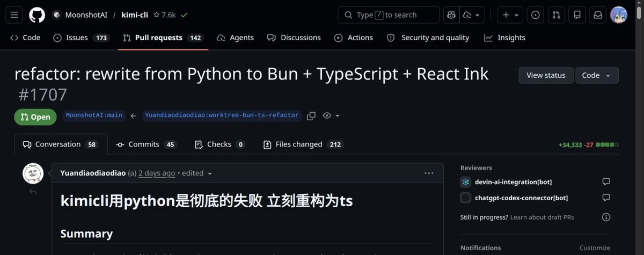Open the Create new plus menu
Image resolution: width=644 pixels, height=255 pixels.
click(510, 15)
